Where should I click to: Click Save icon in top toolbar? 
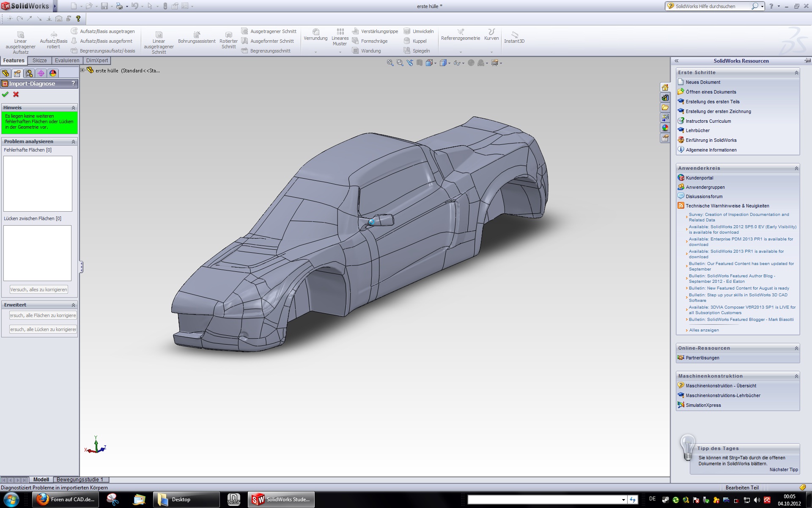pyautogui.click(x=104, y=6)
